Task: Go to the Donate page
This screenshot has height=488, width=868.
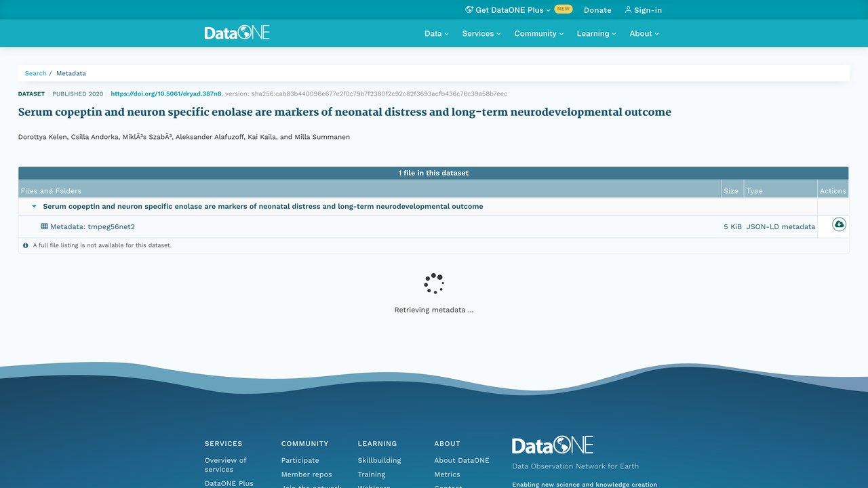Action: click(x=597, y=10)
